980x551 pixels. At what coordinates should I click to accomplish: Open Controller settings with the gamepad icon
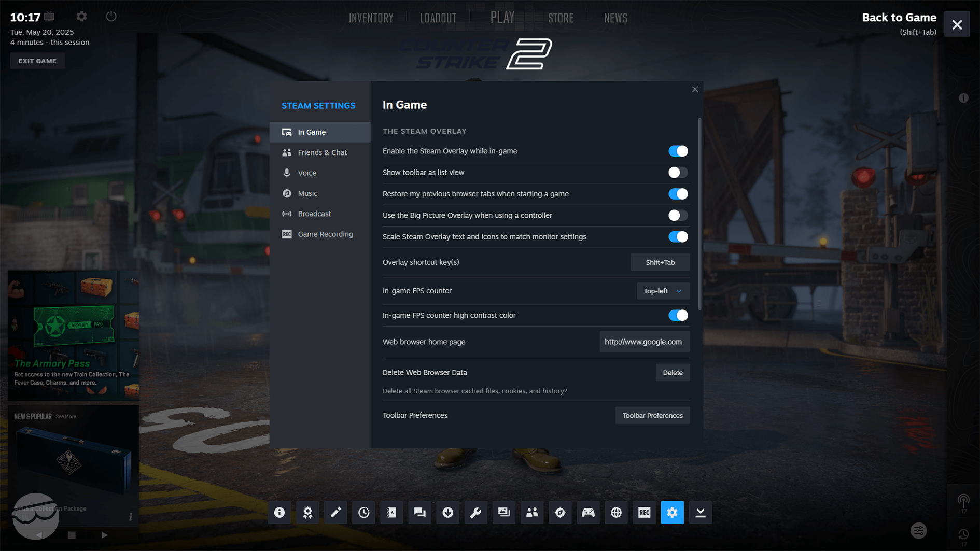(x=587, y=512)
